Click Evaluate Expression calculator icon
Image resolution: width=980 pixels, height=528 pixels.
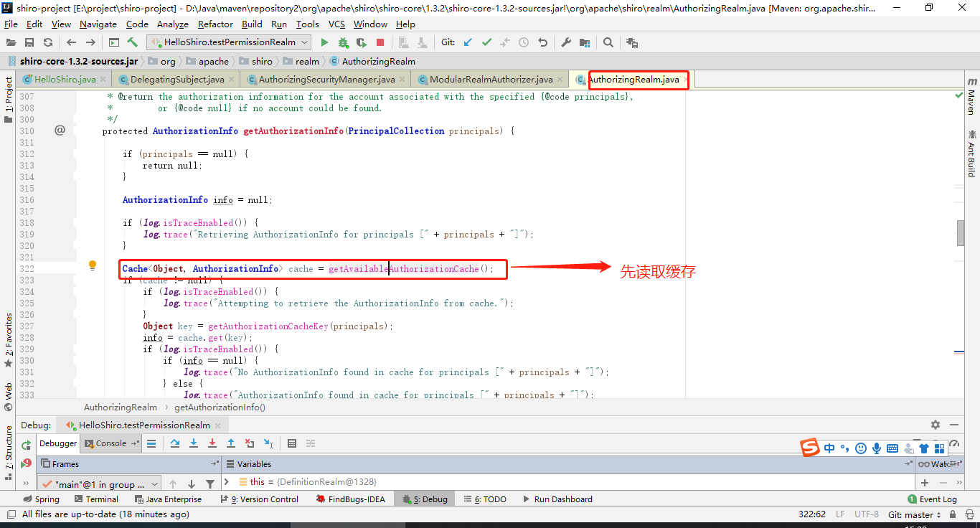[292, 443]
